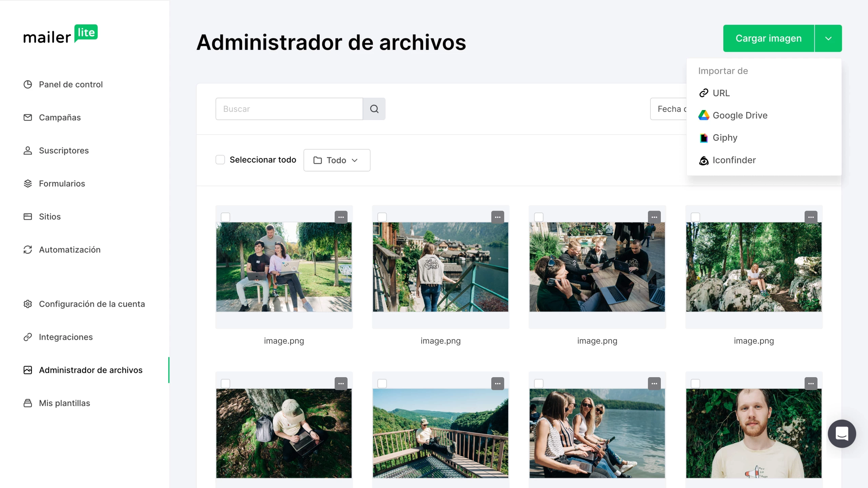Click the search magnifier icon button
This screenshot has height=488, width=868.
point(374,109)
